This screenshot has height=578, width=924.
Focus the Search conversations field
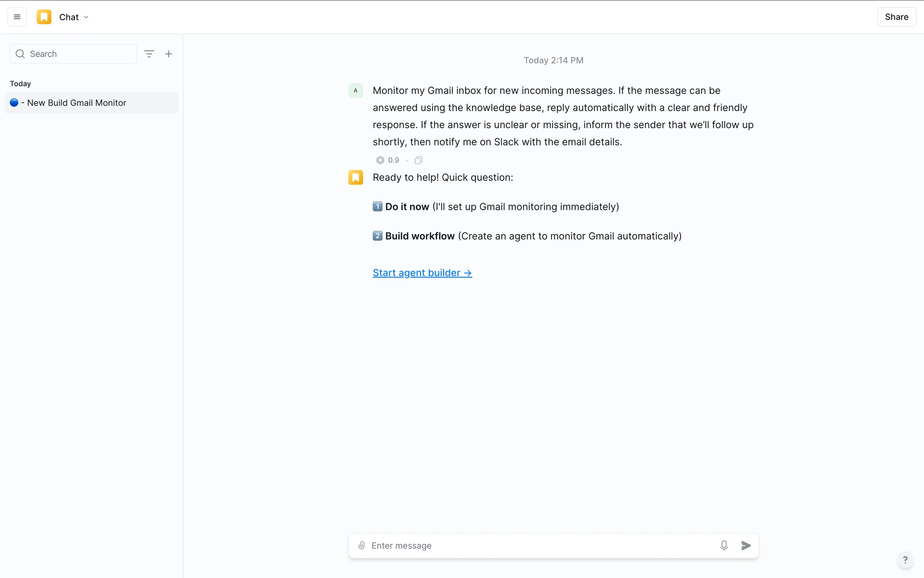point(77,54)
